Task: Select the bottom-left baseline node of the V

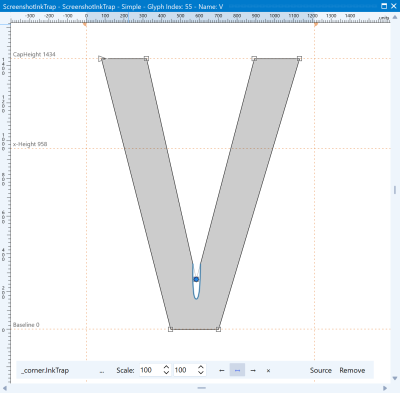Action: point(170,329)
